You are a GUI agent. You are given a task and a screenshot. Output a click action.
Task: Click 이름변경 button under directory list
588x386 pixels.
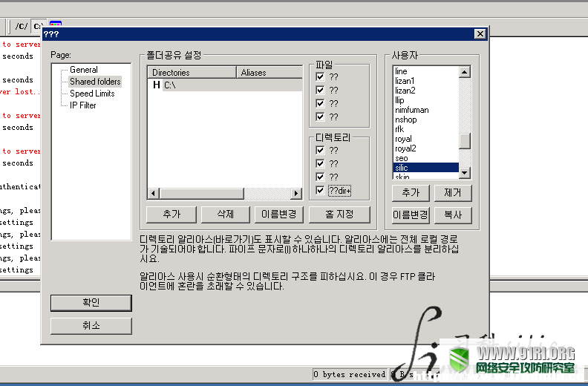click(x=278, y=215)
